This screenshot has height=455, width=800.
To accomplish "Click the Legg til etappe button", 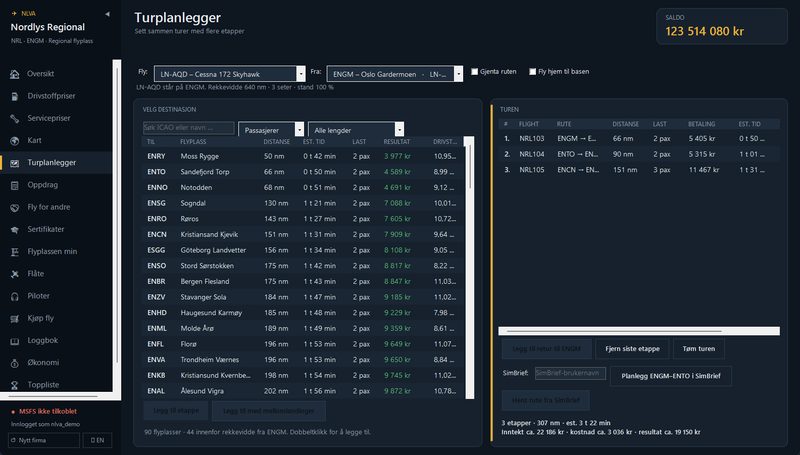I will (x=177, y=410).
